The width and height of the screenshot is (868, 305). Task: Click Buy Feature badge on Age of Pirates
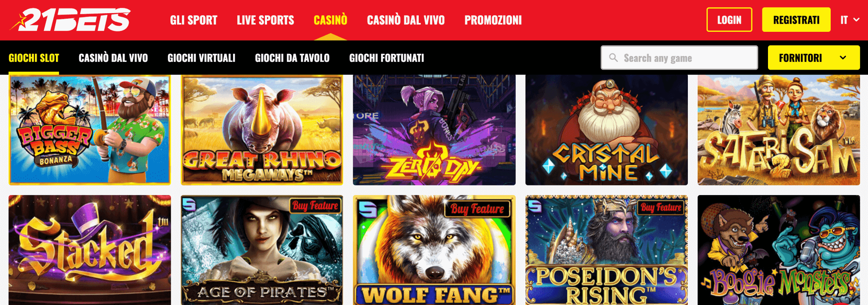(315, 206)
